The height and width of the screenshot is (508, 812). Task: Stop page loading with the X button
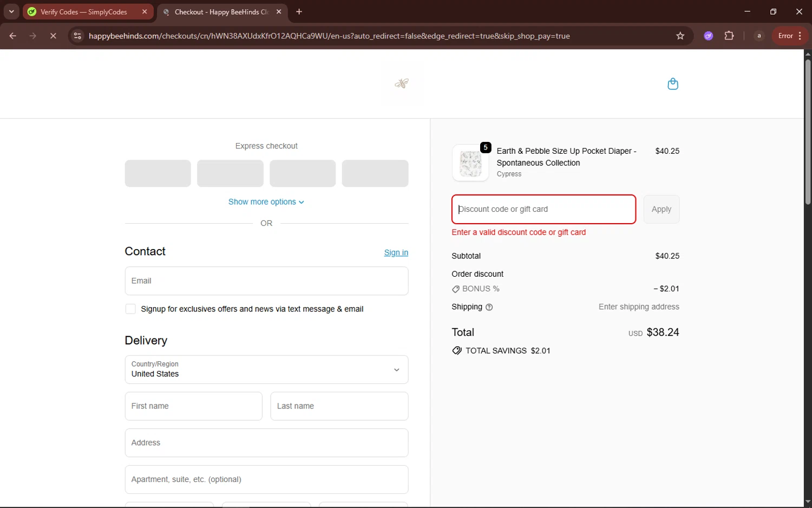53,36
